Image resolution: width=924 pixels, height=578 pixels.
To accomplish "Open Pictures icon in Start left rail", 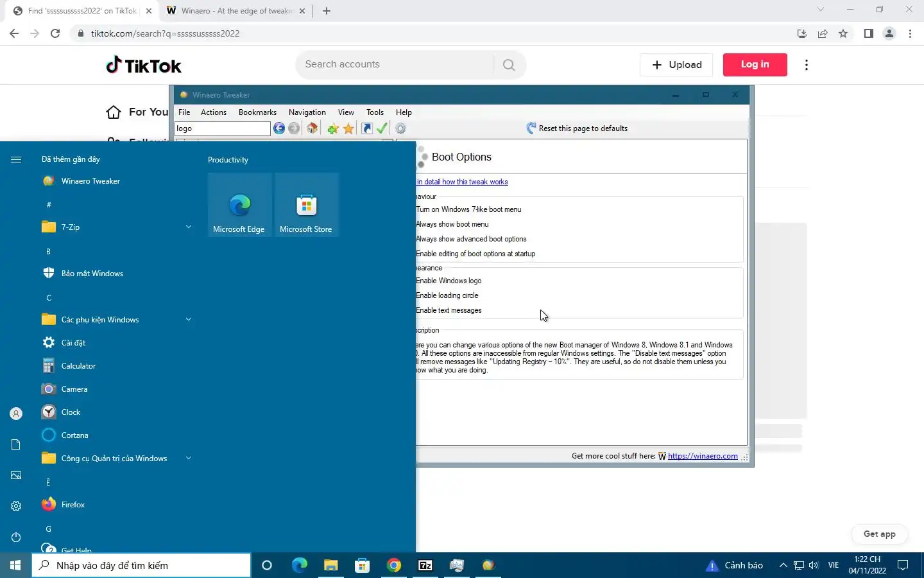I will [x=16, y=475].
